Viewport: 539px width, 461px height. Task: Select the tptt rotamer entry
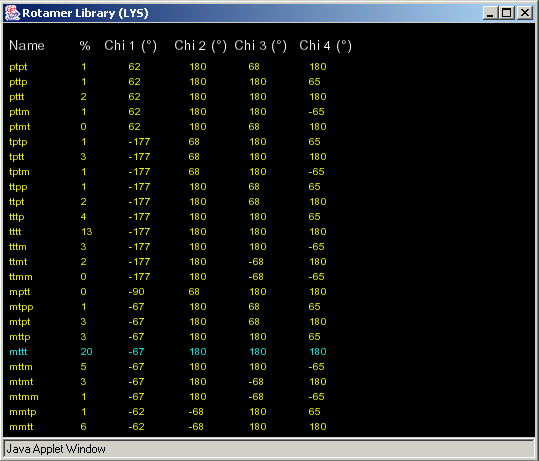tap(168, 157)
